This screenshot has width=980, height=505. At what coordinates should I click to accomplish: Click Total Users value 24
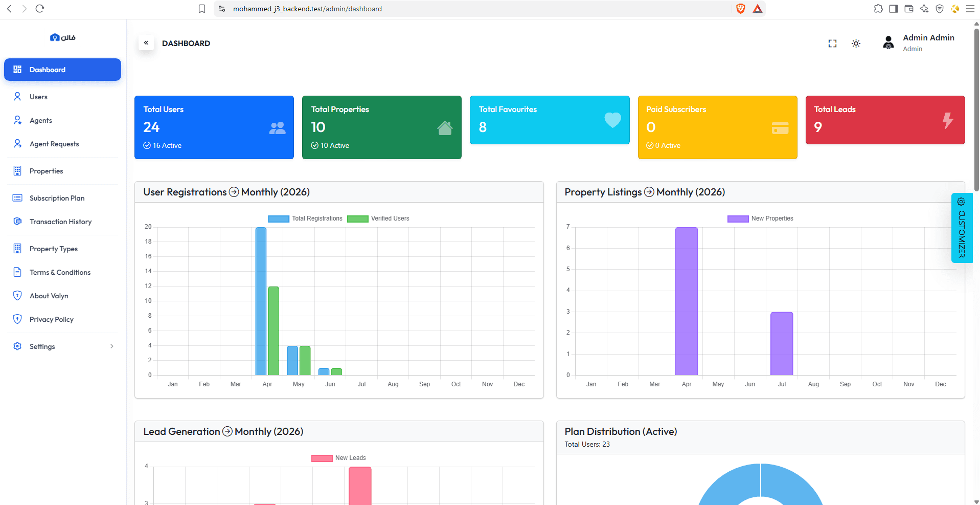pos(151,127)
